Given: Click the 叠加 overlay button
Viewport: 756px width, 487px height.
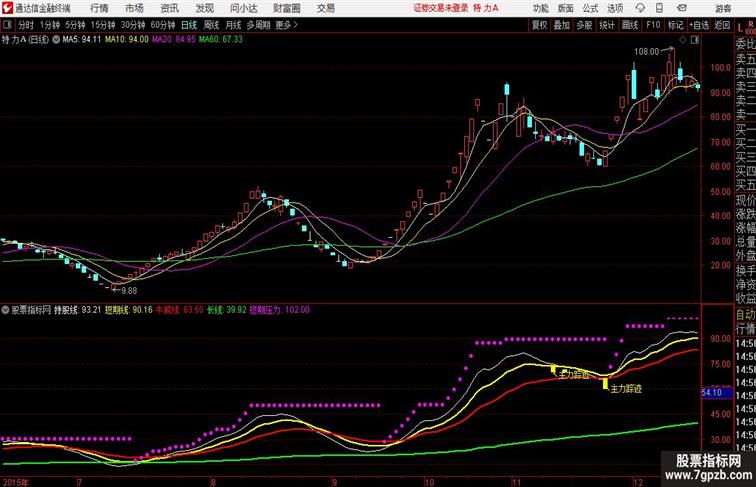Looking at the screenshot, I should pos(562,25).
